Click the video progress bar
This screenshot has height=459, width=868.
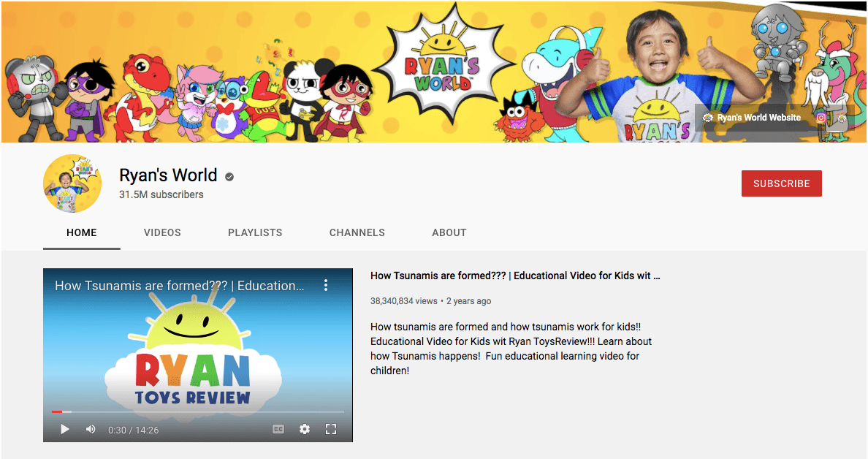197,412
